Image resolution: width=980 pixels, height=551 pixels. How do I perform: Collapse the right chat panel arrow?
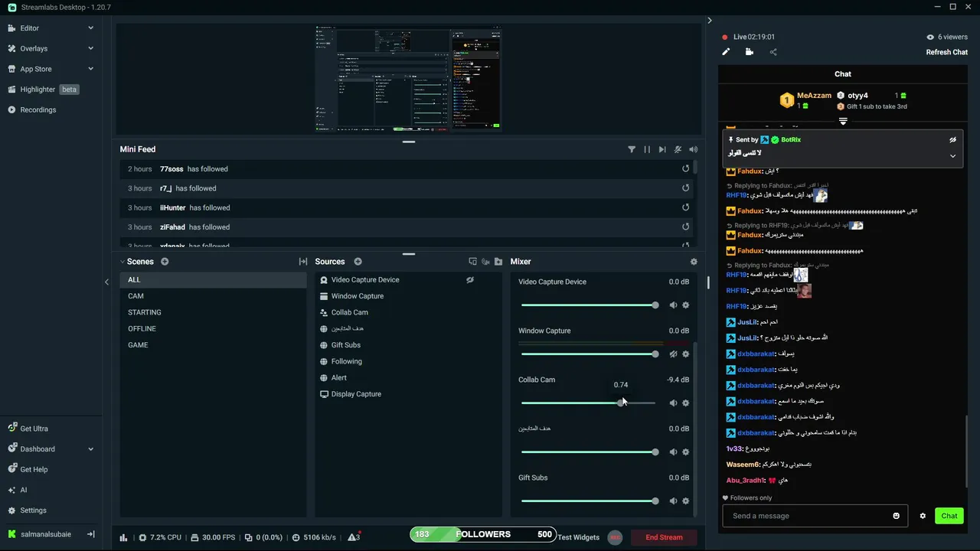pyautogui.click(x=710, y=21)
